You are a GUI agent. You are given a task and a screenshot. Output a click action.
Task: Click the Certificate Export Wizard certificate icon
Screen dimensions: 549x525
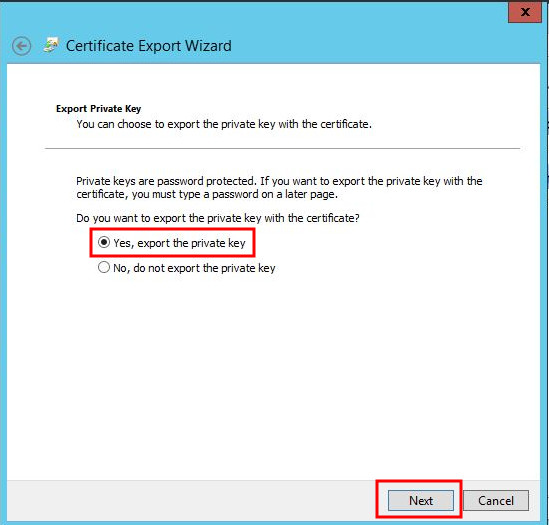(51, 45)
